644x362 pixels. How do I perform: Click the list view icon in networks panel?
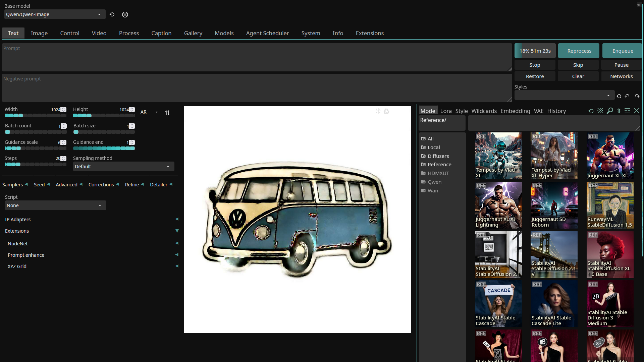coord(627,111)
